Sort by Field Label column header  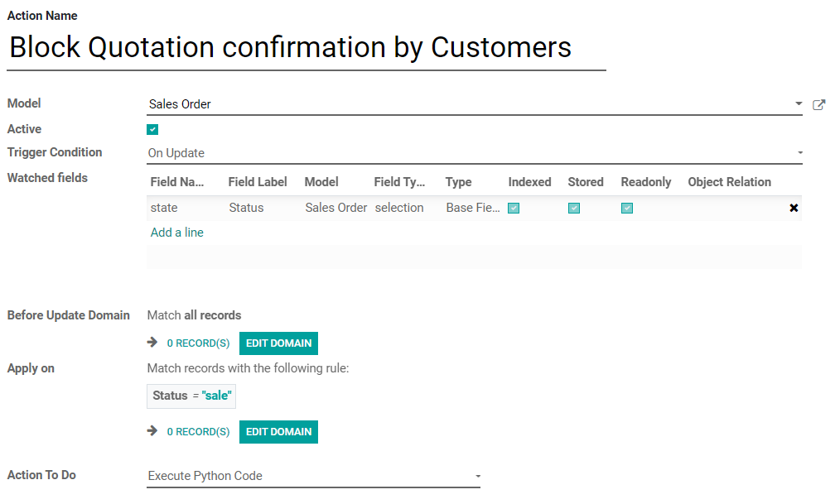pyautogui.click(x=258, y=182)
